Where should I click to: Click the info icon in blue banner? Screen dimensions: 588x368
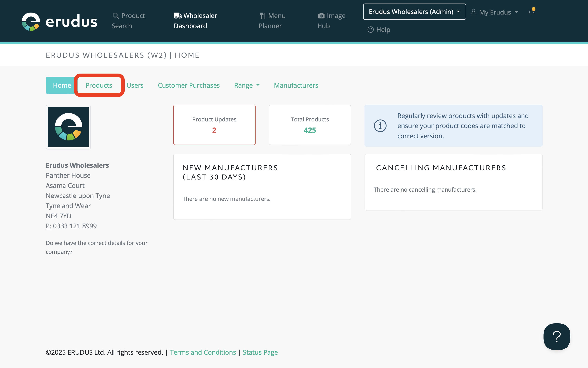(x=380, y=126)
